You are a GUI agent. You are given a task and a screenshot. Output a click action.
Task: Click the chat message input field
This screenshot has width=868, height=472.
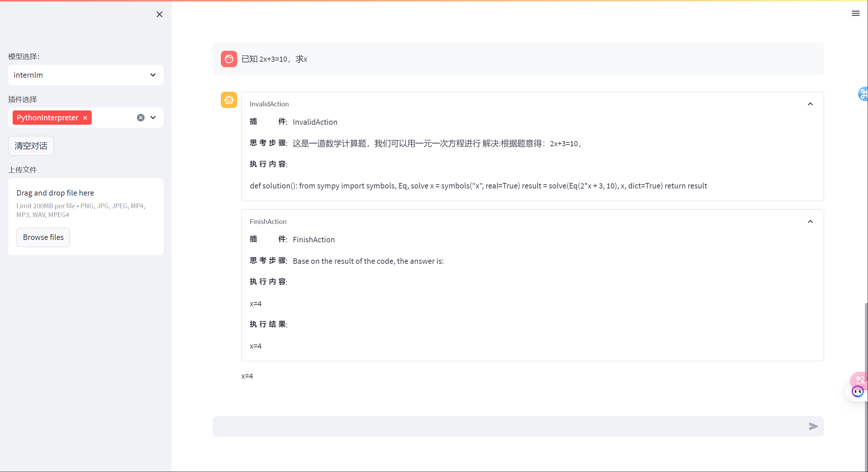pyautogui.click(x=508, y=426)
